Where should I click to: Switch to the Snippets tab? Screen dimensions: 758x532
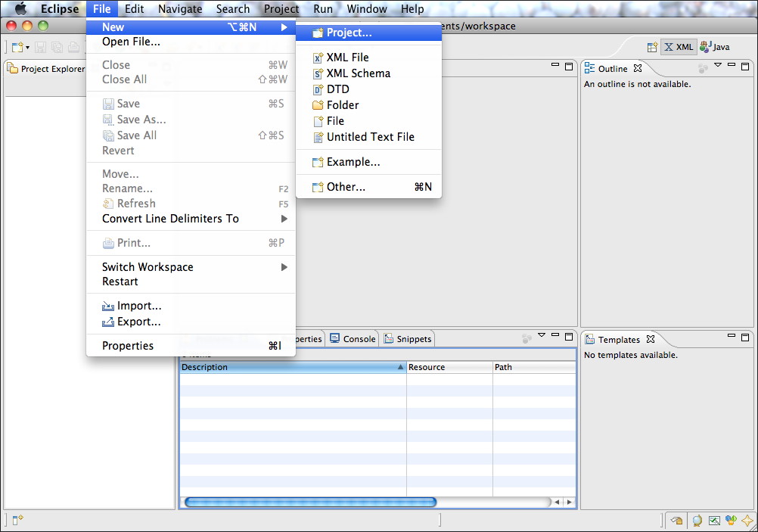pyautogui.click(x=408, y=339)
